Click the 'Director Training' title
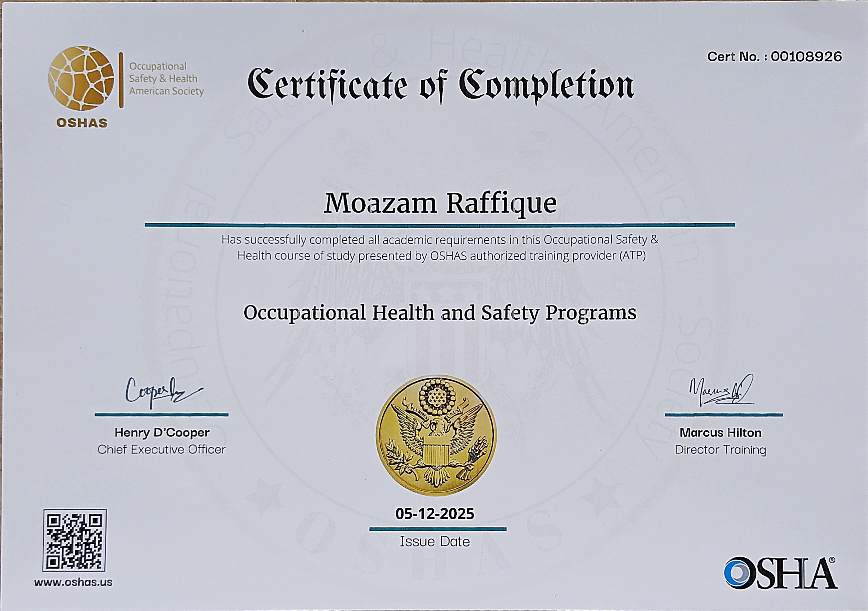 coord(721,450)
